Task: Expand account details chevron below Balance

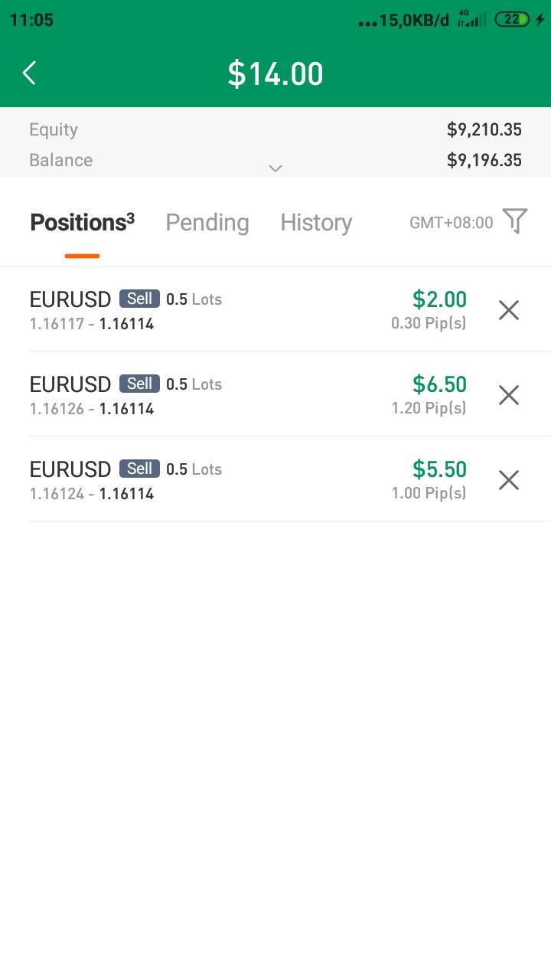Action: [275, 168]
